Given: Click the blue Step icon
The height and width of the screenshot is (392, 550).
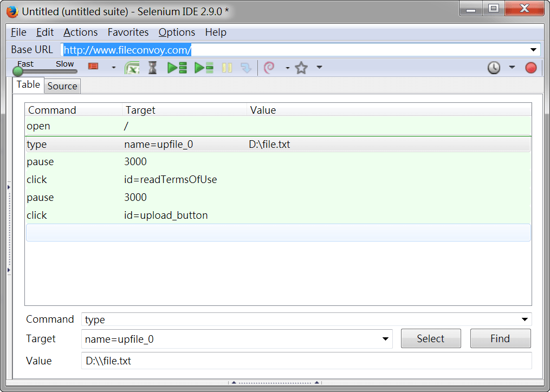Looking at the screenshot, I should 246,68.
